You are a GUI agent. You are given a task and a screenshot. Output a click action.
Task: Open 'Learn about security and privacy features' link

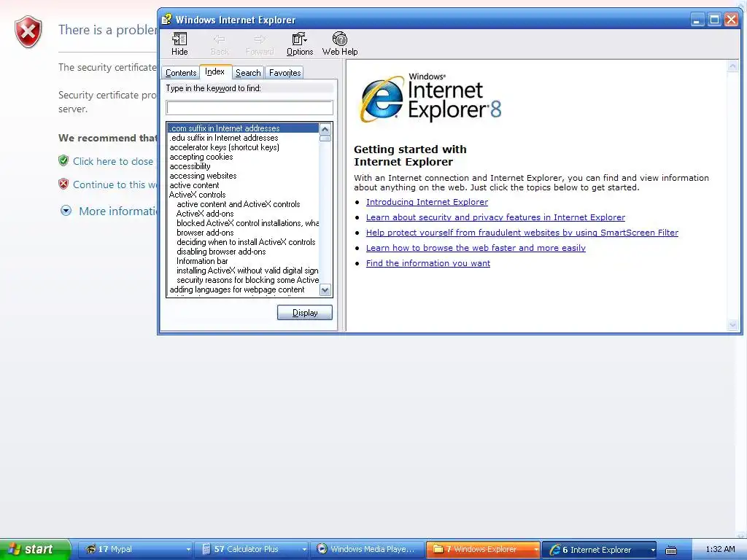(x=495, y=217)
